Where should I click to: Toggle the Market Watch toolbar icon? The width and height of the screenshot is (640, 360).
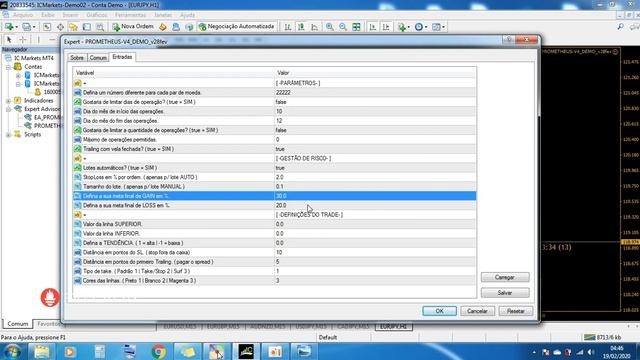tap(47, 27)
